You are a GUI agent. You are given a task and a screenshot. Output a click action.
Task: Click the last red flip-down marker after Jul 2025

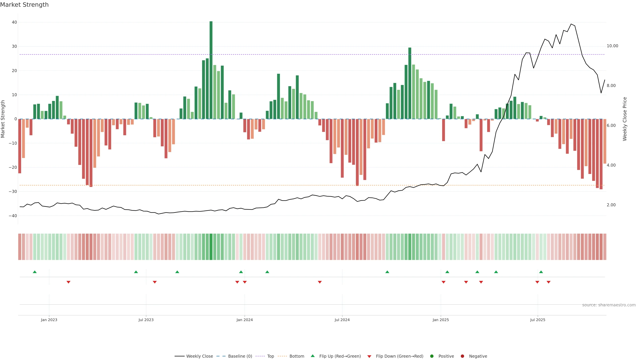coord(549,282)
